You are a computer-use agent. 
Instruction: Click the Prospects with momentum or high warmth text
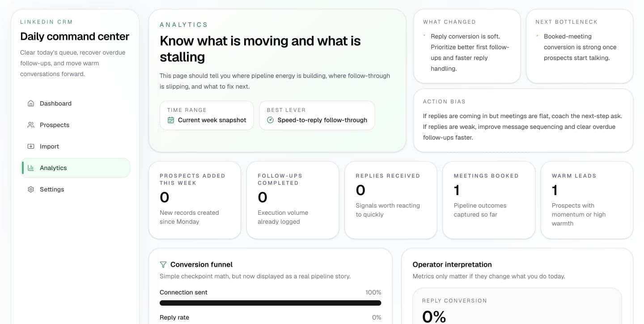pos(579,214)
